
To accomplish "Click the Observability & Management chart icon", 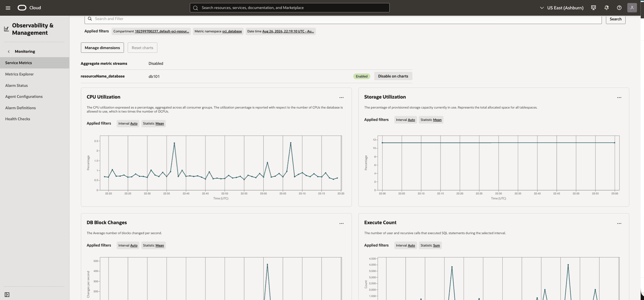I will click(6, 29).
